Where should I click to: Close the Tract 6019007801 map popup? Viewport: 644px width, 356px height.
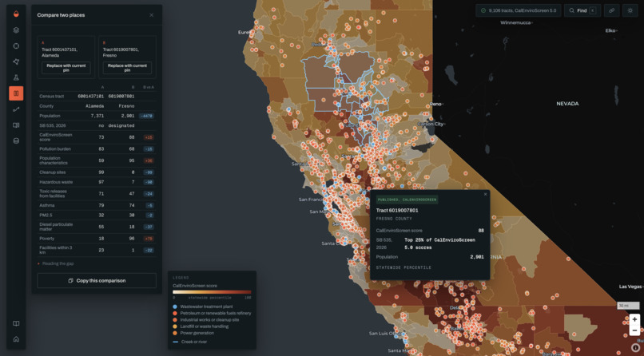click(x=485, y=195)
